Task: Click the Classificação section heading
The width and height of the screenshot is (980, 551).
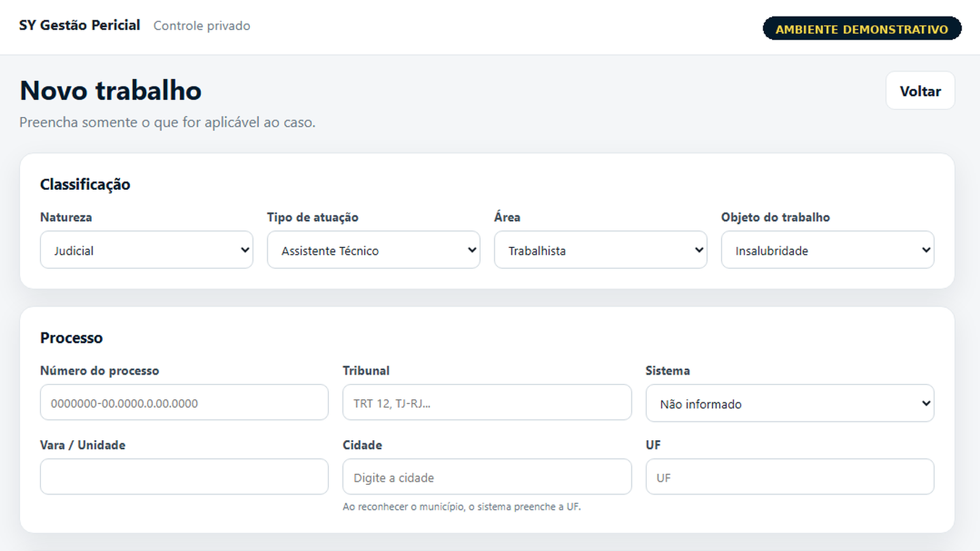Action: click(85, 184)
